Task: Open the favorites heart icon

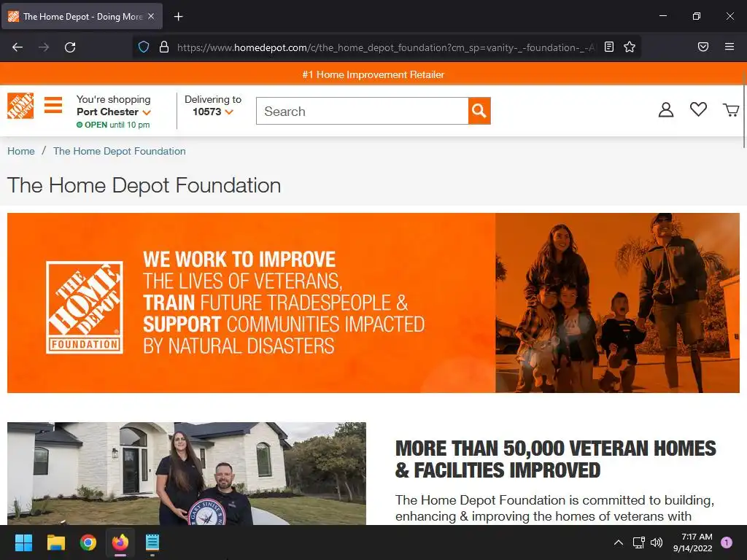Action: click(698, 109)
